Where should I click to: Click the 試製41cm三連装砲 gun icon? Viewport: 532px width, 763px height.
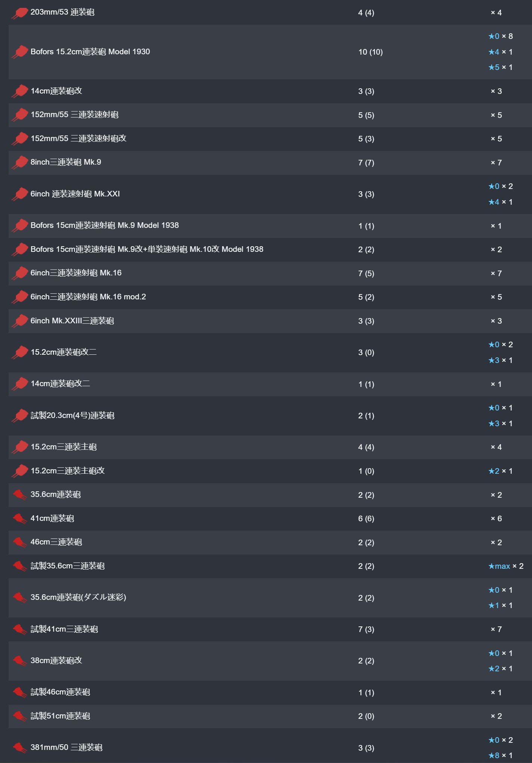pos(20,629)
